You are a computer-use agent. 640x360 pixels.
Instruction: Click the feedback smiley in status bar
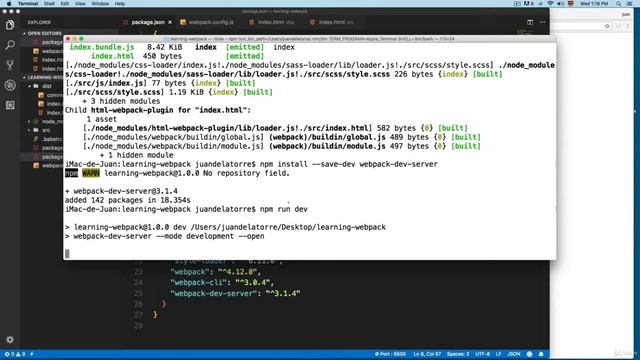pyautogui.click(x=529, y=354)
